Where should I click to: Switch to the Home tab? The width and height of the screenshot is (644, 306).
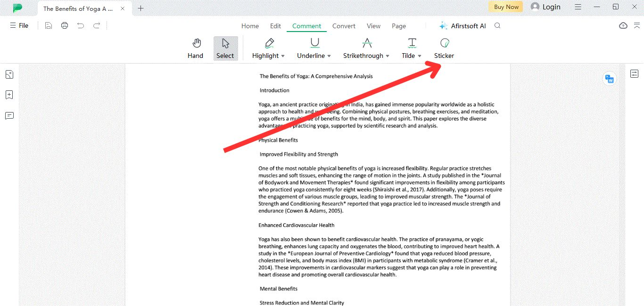coord(250,26)
